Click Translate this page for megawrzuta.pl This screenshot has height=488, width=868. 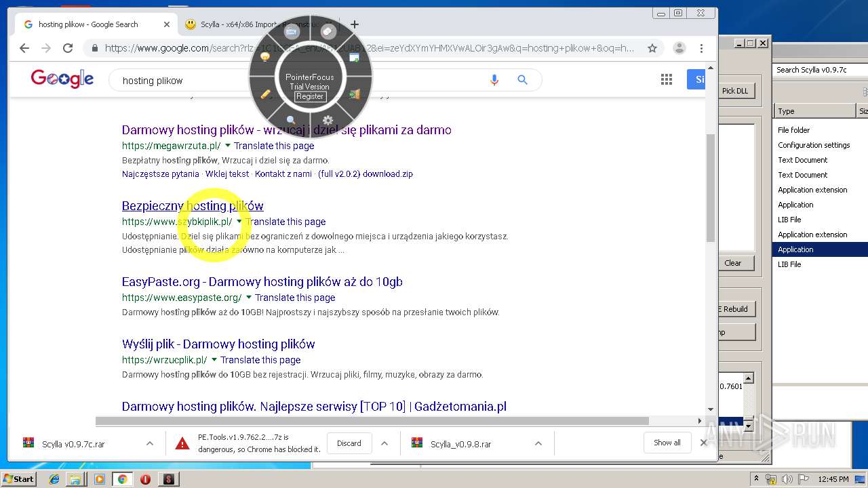274,146
